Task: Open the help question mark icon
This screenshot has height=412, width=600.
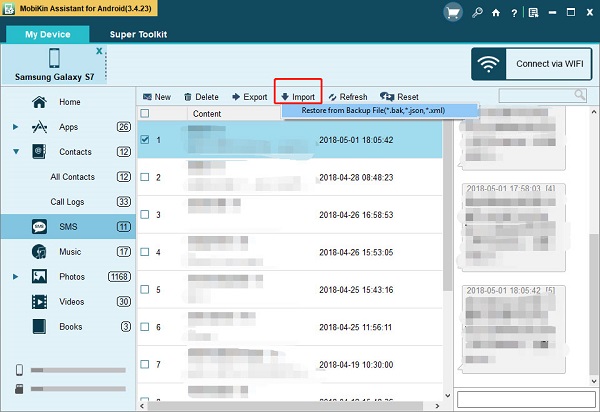Action: click(514, 13)
